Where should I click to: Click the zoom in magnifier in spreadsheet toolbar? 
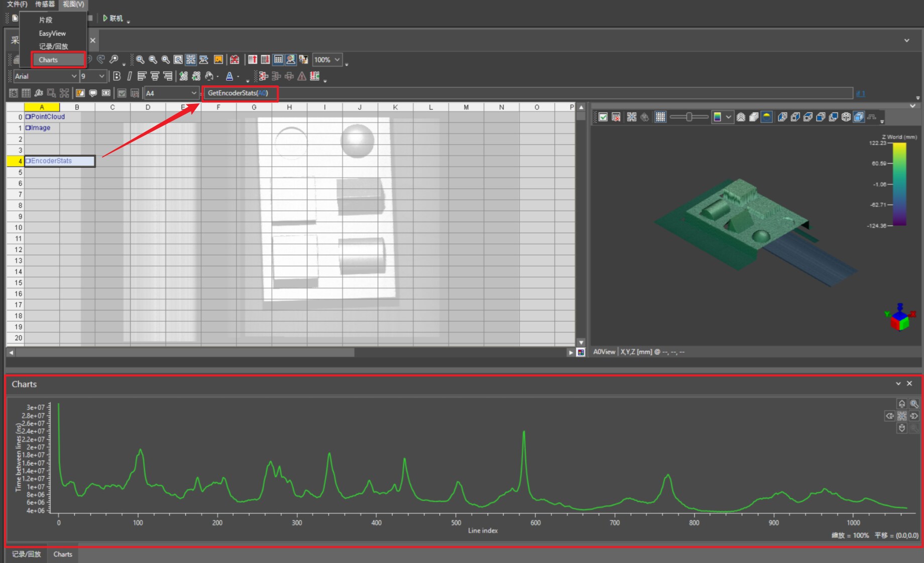pyautogui.click(x=140, y=60)
